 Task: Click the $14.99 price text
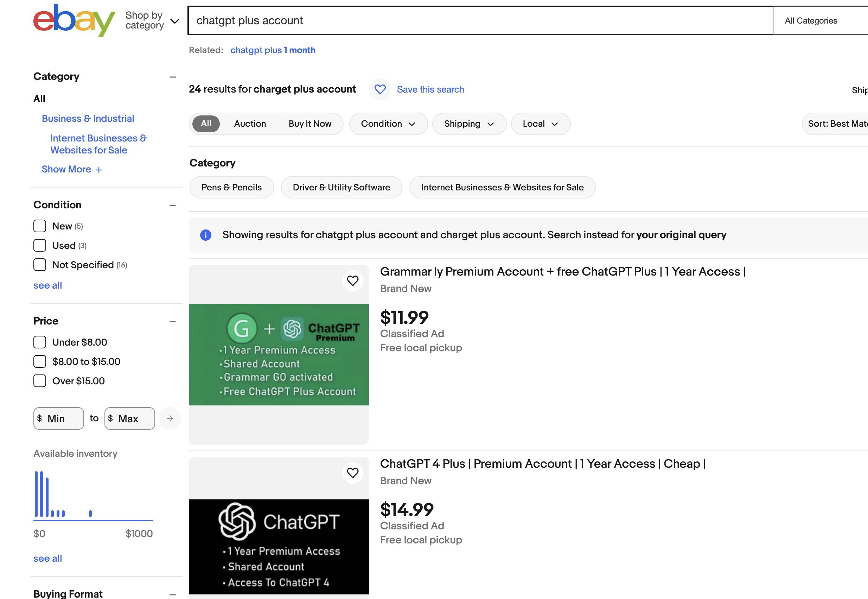[x=407, y=510]
